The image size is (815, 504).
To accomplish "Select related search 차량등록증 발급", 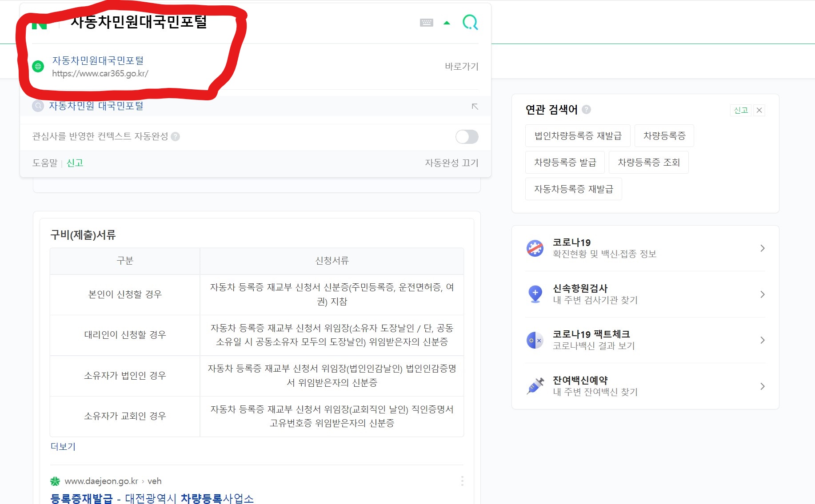I will pos(565,163).
